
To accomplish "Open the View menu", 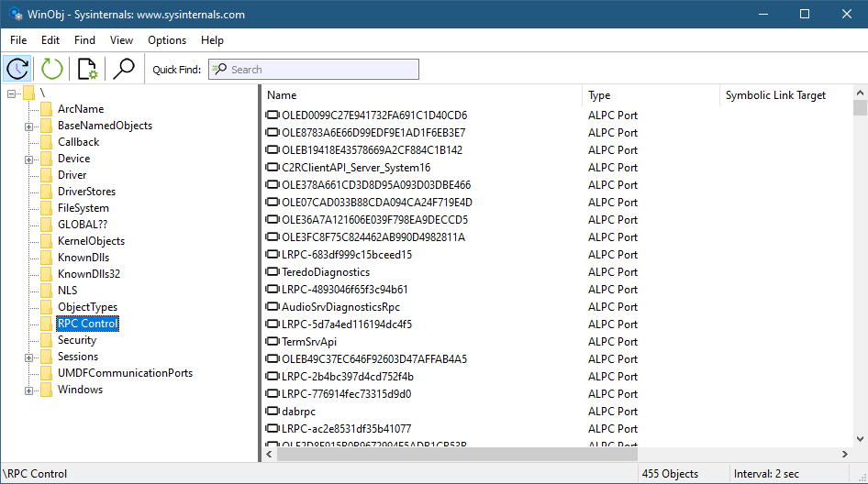I will (121, 40).
